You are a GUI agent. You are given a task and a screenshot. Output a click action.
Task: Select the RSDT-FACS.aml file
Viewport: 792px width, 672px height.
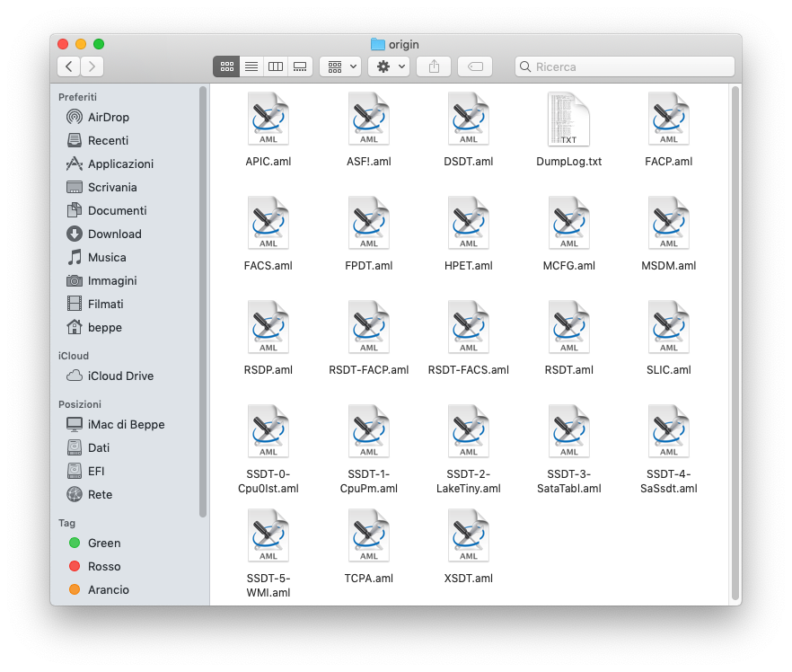click(x=468, y=338)
